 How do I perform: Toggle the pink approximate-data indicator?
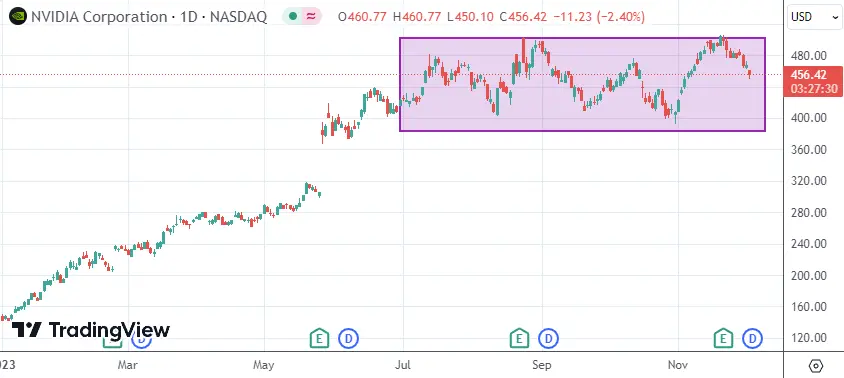311,16
